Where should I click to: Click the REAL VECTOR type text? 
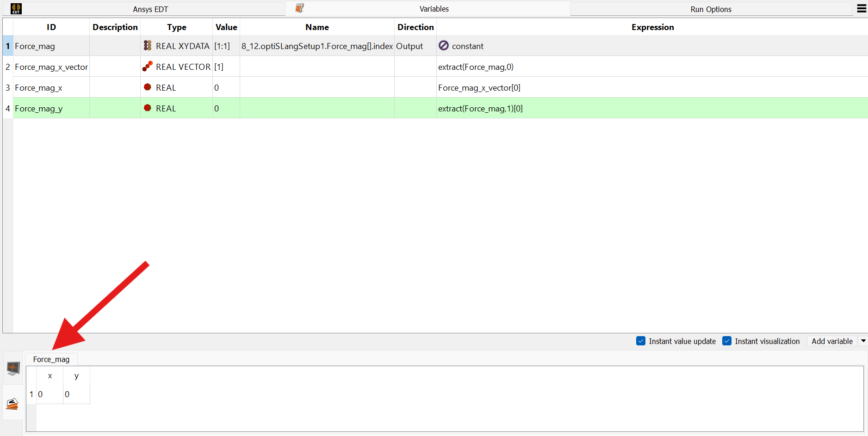[183, 67]
